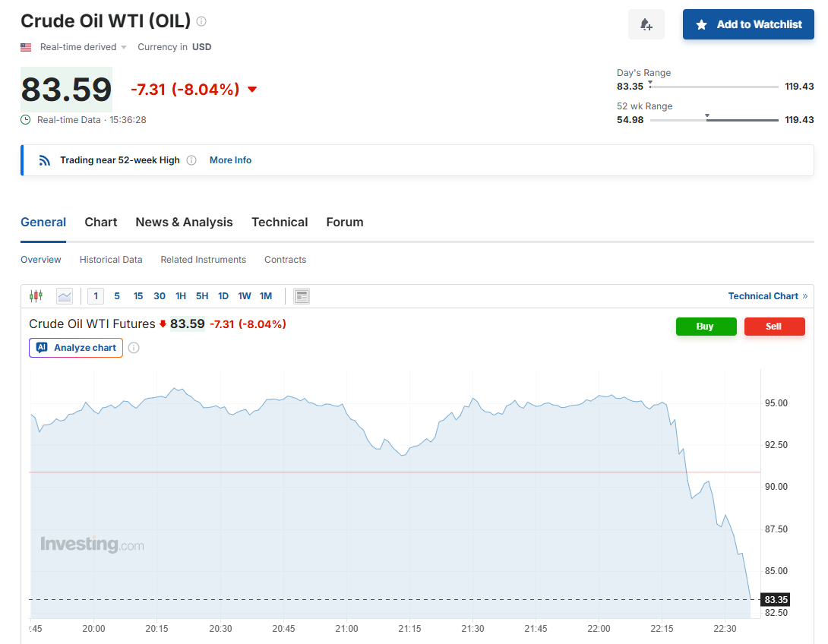Click the red Sell button

tap(775, 327)
